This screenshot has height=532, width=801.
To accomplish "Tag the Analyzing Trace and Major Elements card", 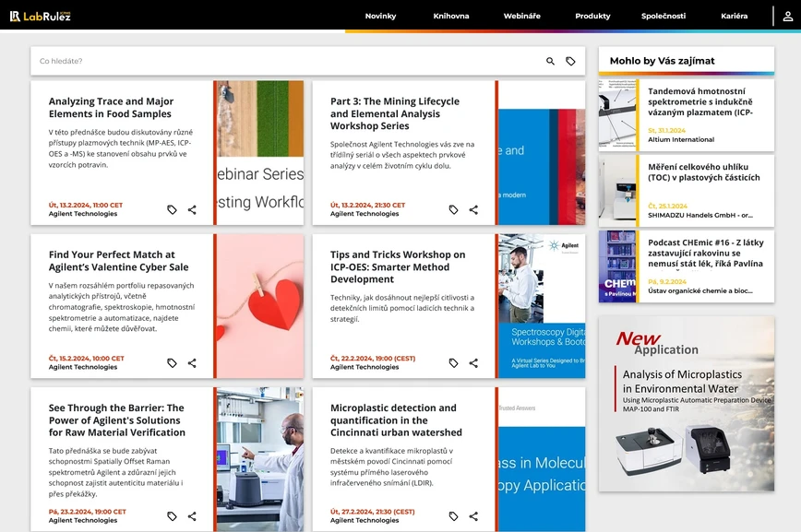I will click(x=173, y=210).
